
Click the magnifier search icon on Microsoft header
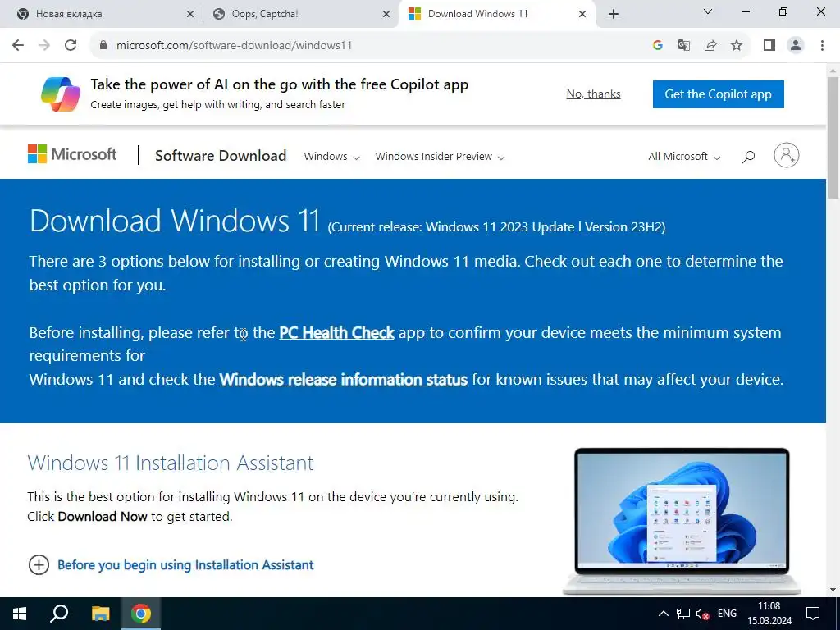[748, 157]
